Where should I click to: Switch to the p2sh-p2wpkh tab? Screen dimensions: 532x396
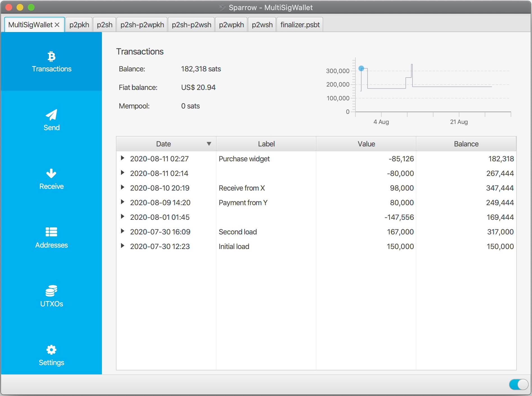[x=142, y=25]
